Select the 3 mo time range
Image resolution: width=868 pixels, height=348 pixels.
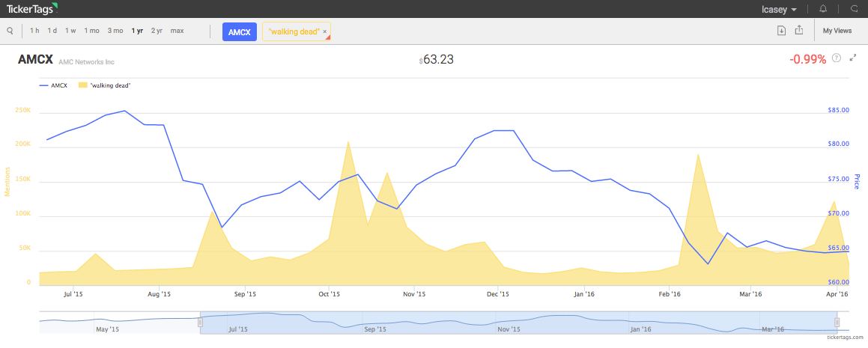(115, 31)
